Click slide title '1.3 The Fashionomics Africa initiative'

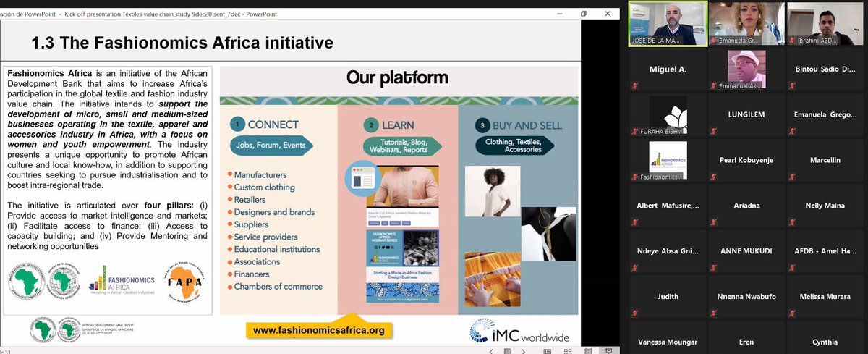point(182,43)
